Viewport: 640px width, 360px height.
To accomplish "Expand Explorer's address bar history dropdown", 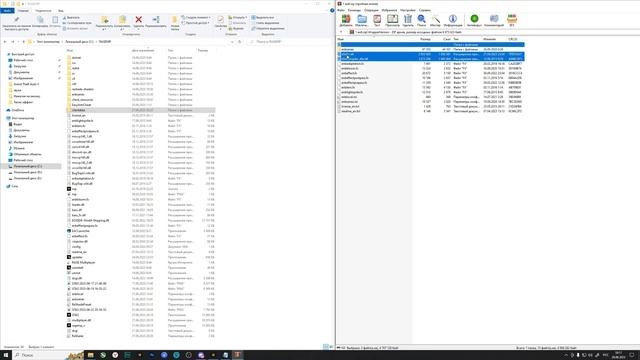I will tap(232, 42).
